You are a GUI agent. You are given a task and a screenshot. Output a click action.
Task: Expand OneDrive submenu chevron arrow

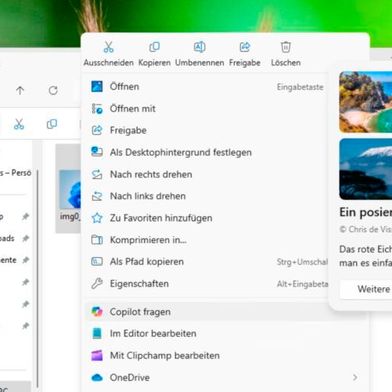tap(355, 377)
